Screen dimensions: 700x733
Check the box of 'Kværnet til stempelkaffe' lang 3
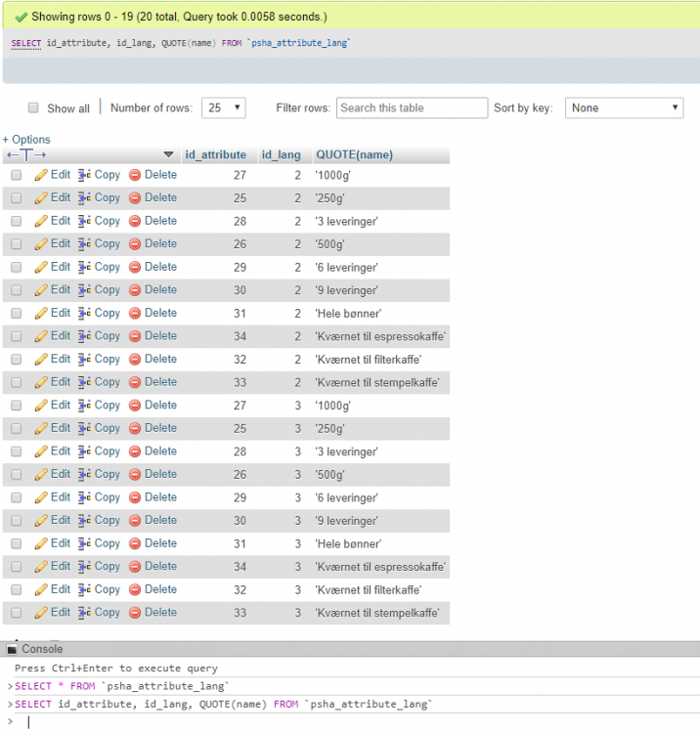point(17,613)
